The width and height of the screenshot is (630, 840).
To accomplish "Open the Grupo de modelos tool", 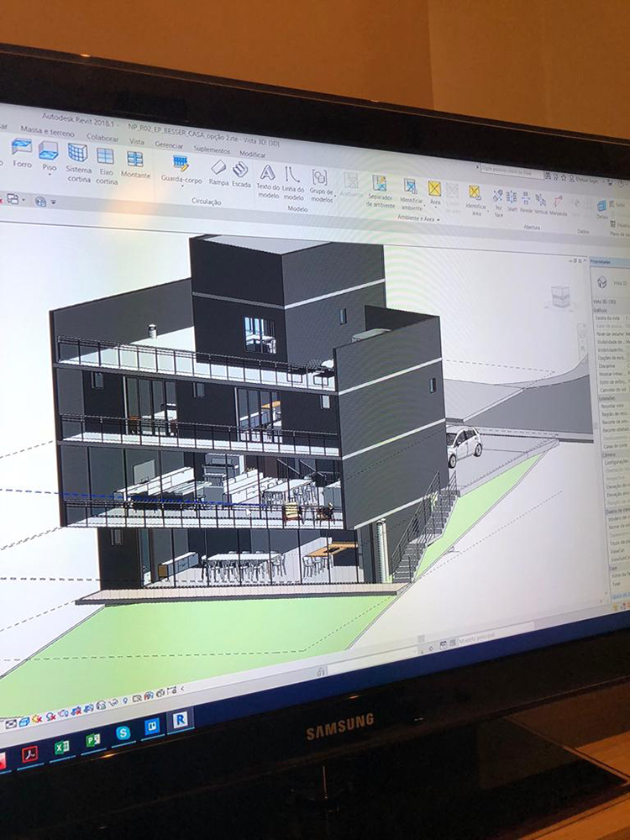I will pyautogui.click(x=321, y=186).
